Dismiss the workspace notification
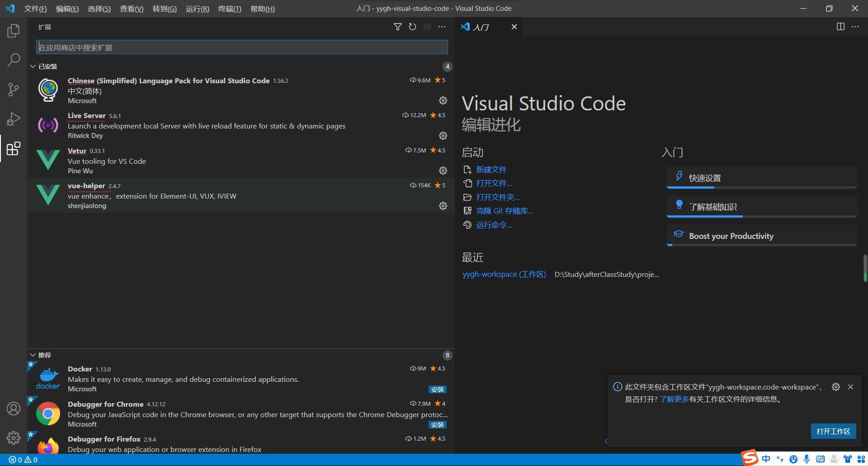This screenshot has height=466, width=868. [x=850, y=387]
